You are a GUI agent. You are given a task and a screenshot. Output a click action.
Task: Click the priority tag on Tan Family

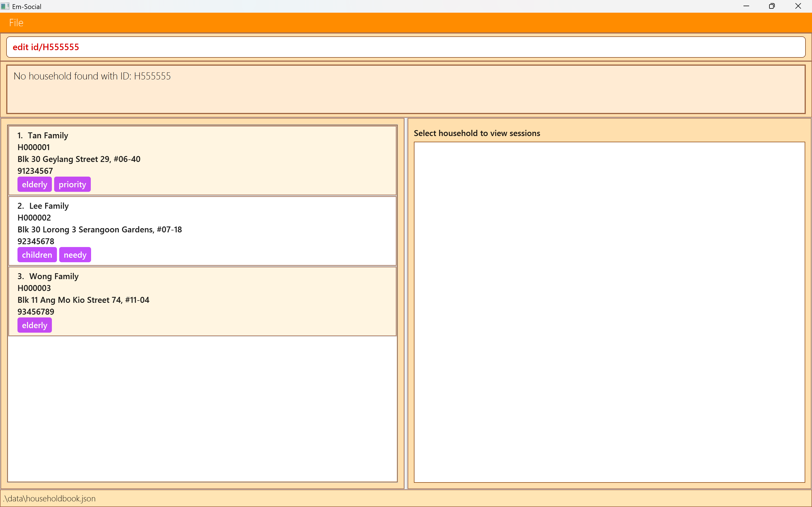(x=72, y=184)
